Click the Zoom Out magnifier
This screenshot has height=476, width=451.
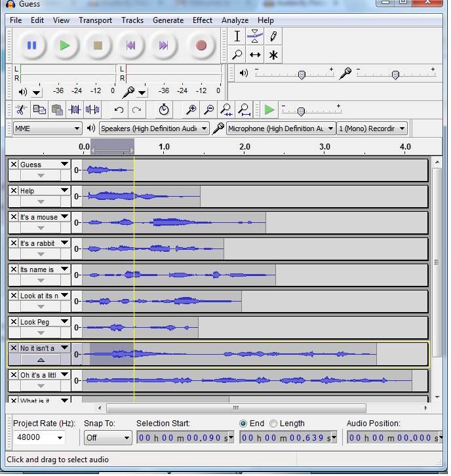[209, 109]
